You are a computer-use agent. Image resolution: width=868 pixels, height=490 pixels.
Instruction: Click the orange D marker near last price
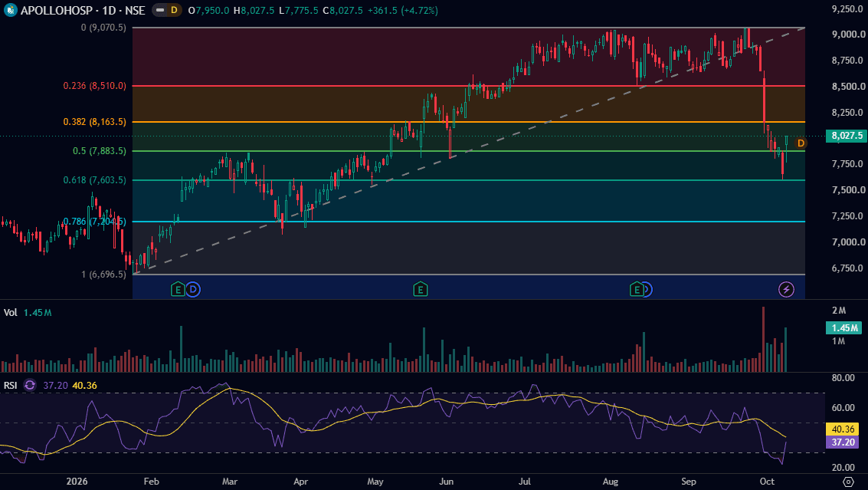[801, 143]
